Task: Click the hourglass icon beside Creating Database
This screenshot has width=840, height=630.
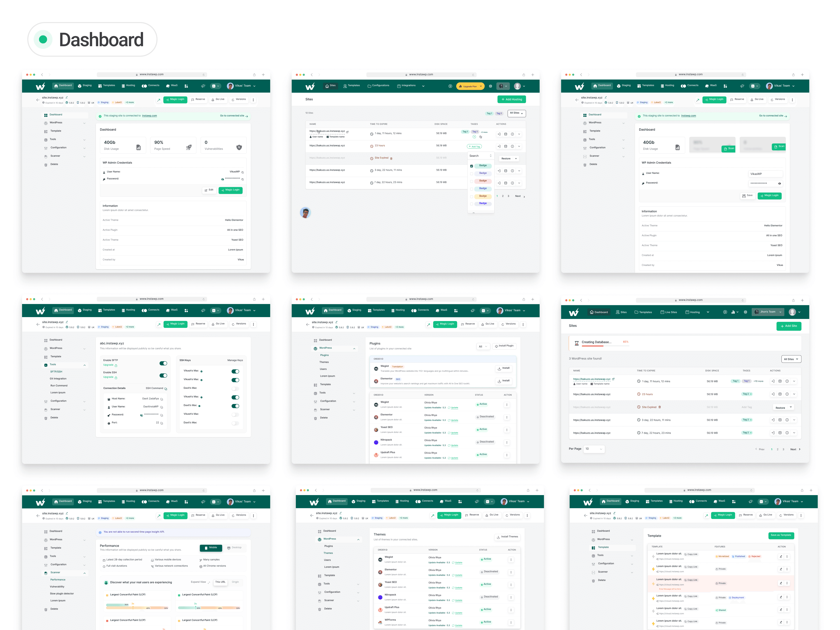Action: pos(576,343)
